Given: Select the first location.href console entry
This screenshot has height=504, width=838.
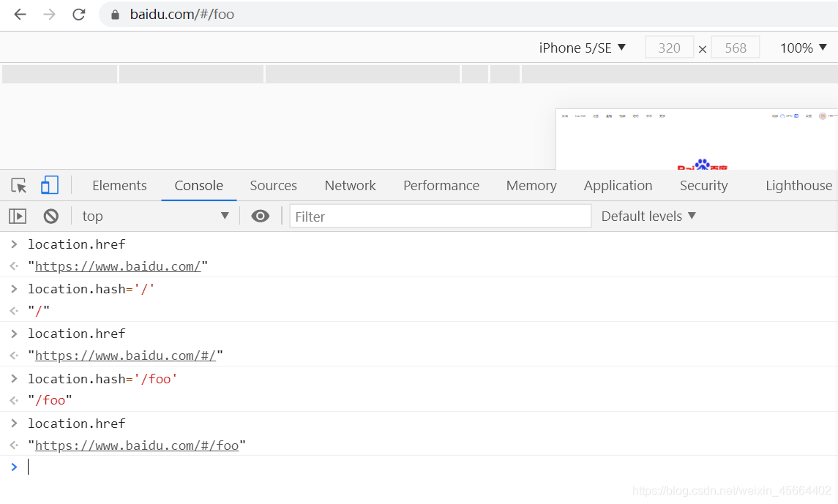Looking at the screenshot, I should coord(76,244).
